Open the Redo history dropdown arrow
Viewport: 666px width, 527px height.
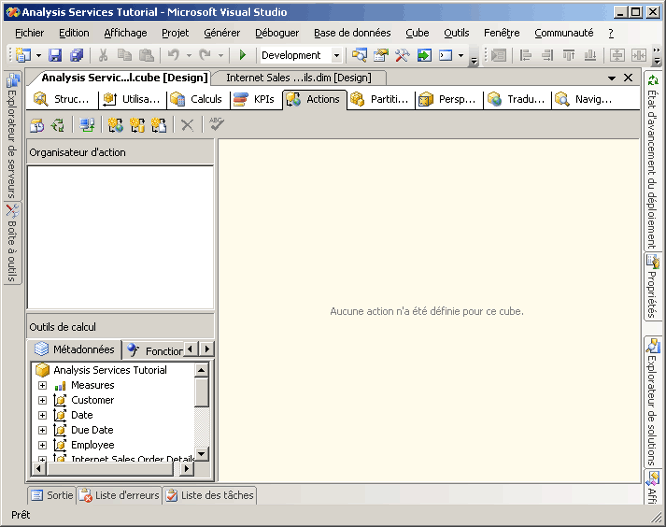(x=221, y=55)
